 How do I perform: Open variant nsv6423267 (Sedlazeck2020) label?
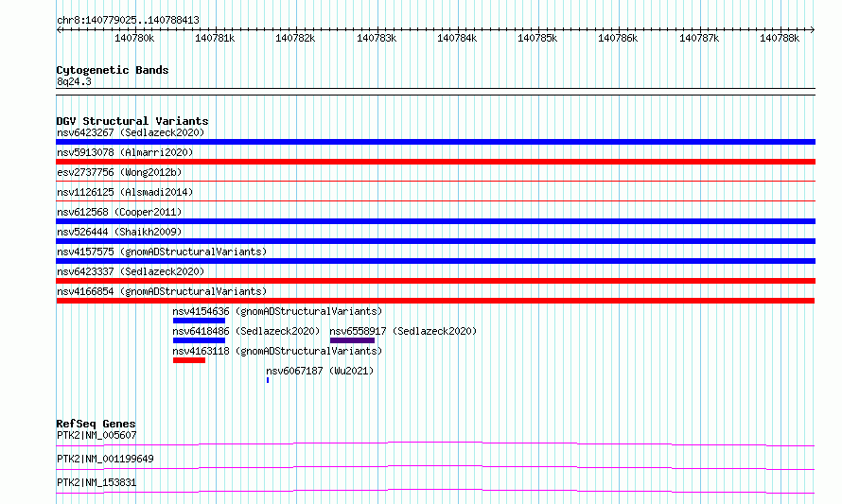point(131,132)
